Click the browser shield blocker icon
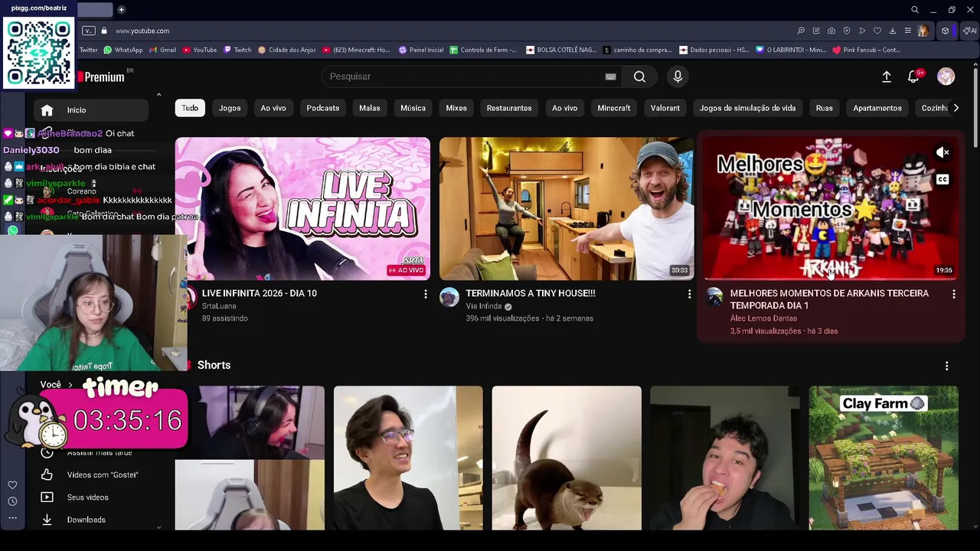Screen dimensions: 980x551 847,31
